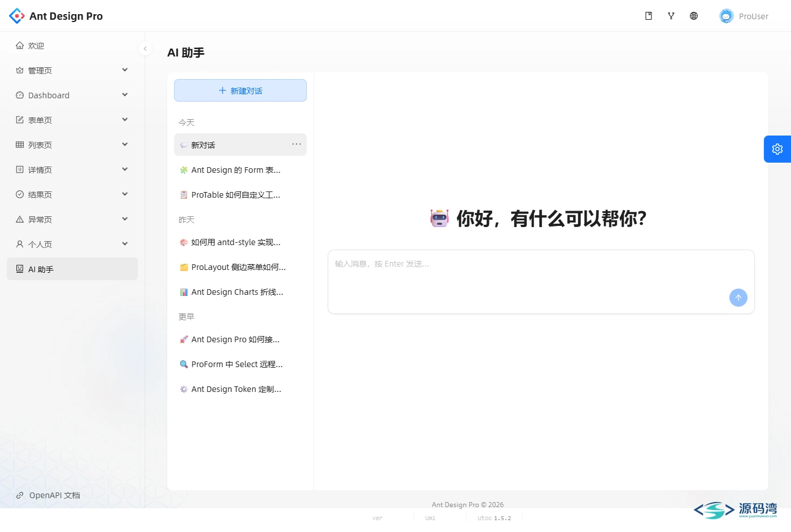Viewport: 791px width, 532px height.
Task: Expand the 详情页 menu chevron
Action: [x=125, y=169]
